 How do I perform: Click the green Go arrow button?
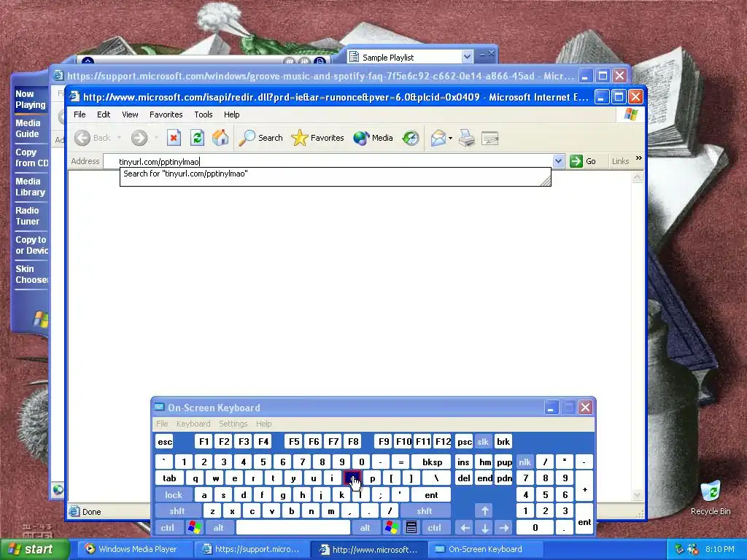[x=576, y=161]
